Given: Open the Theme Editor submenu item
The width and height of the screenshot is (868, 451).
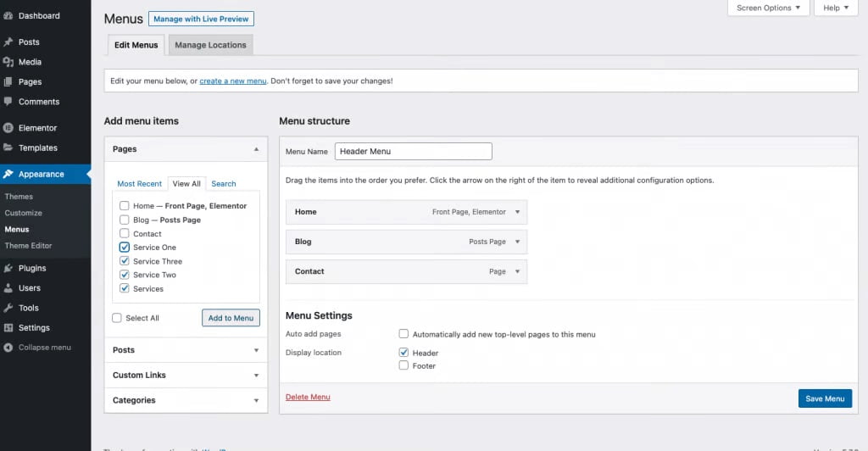Looking at the screenshot, I should [28, 246].
